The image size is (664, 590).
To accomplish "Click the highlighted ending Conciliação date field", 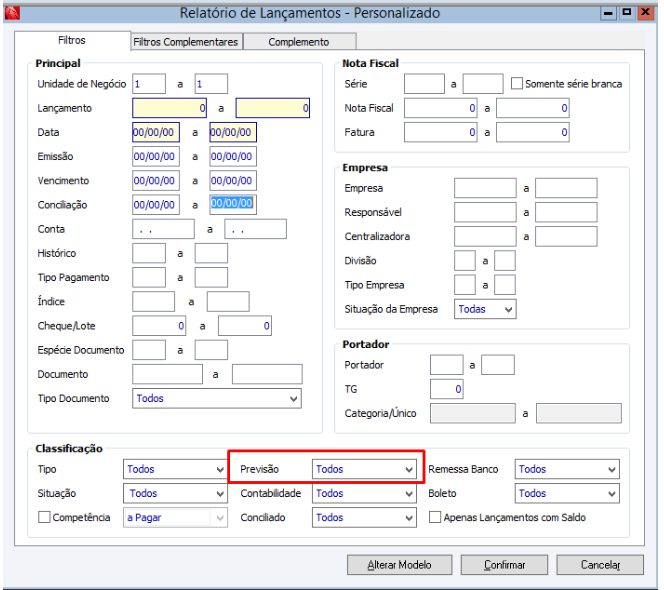I will tap(233, 205).
